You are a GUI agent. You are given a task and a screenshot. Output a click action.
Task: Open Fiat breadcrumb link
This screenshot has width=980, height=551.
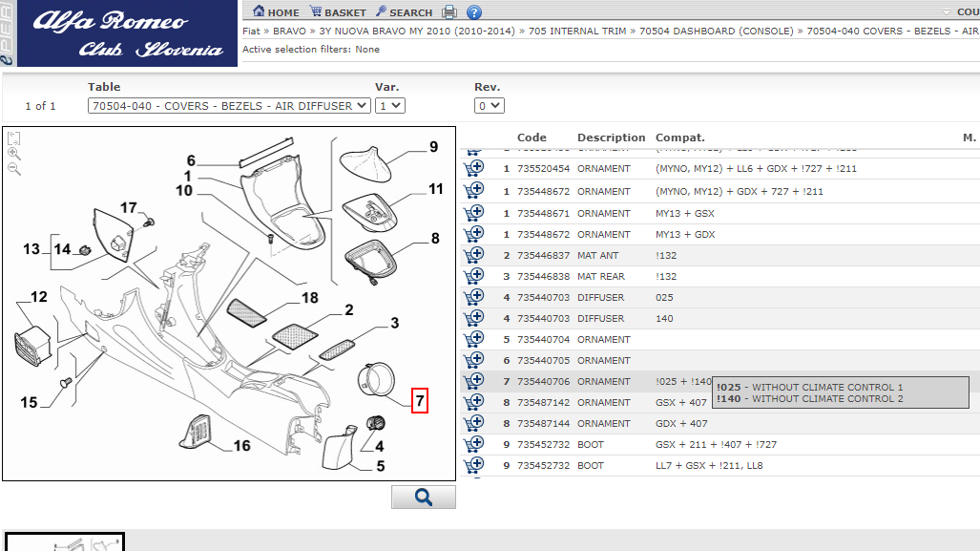251,31
